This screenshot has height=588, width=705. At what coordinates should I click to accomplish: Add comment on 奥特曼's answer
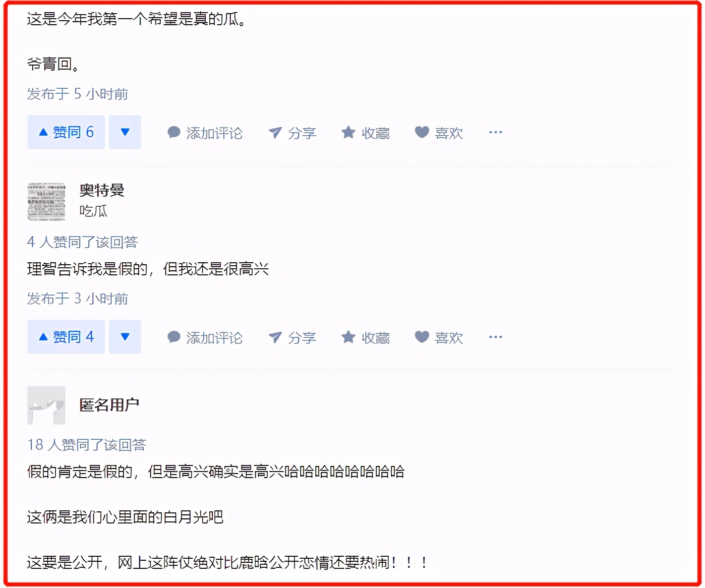205,337
